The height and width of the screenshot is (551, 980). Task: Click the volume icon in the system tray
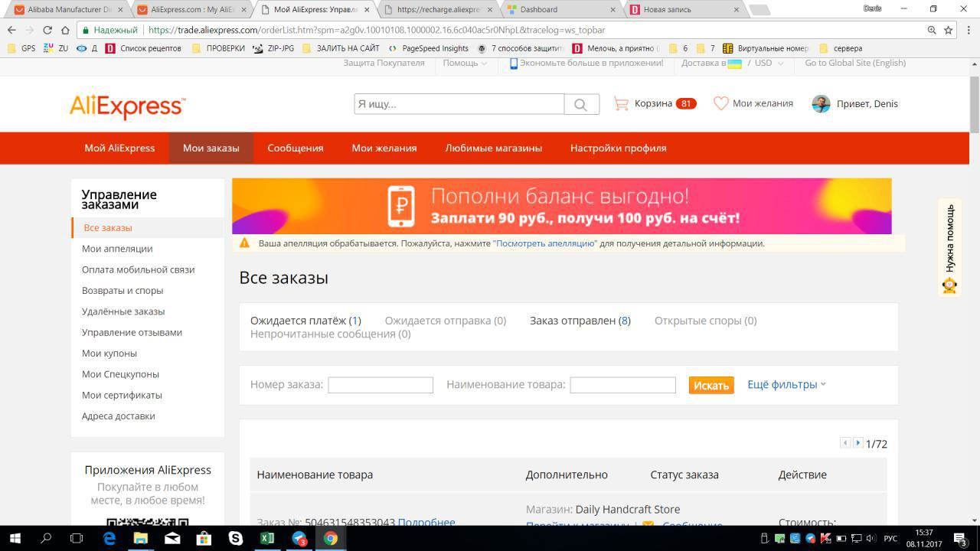pyautogui.click(x=871, y=539)
